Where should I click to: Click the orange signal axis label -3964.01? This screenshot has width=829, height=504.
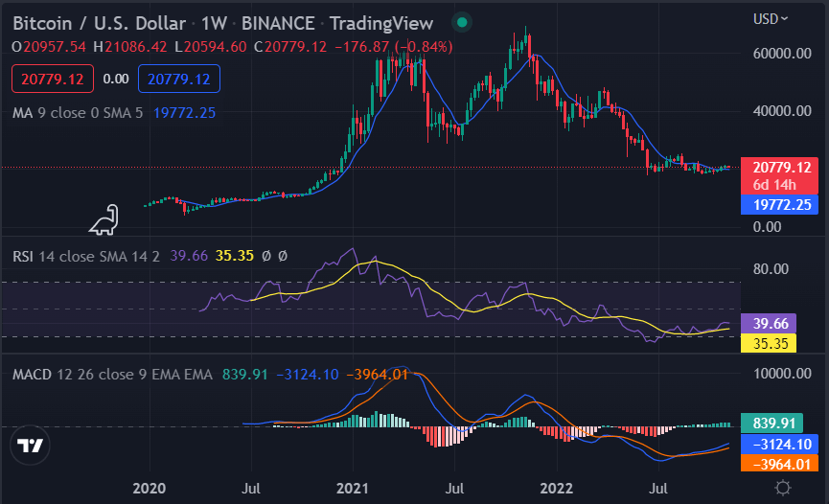tap(779, 465)
